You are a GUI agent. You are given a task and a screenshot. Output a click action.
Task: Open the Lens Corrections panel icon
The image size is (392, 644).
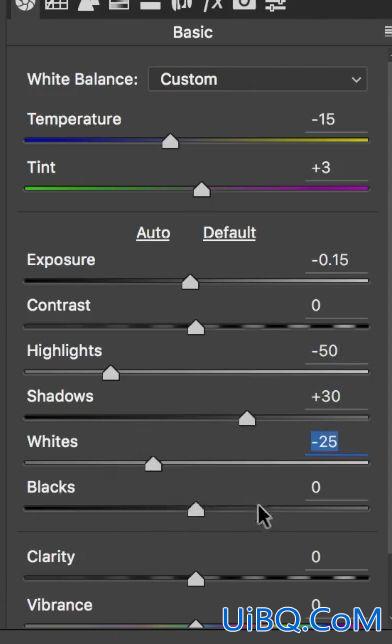click(182, 4)
